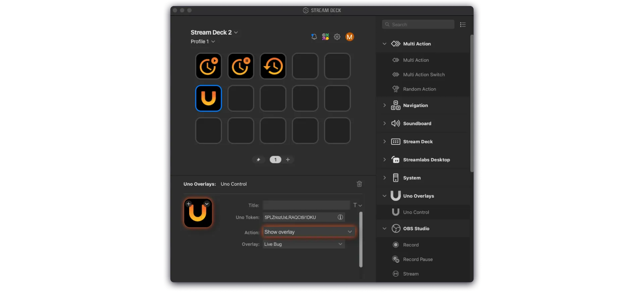Click the actions list scrollbar
The image size is (644, 292).
click(472, 103)
